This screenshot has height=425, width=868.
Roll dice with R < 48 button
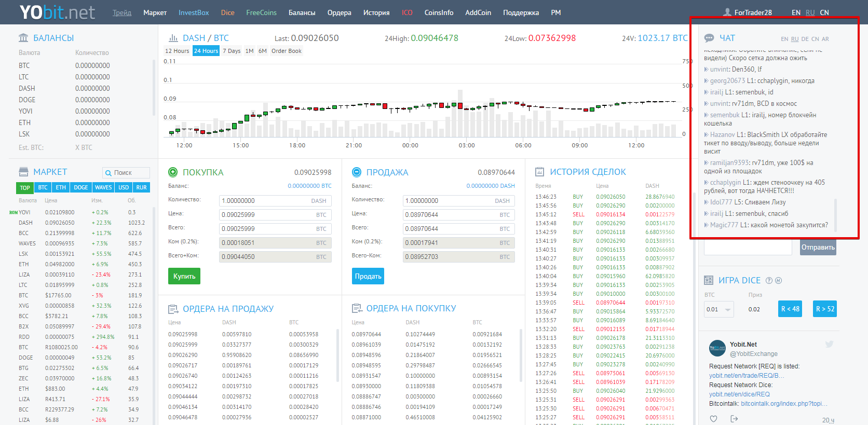pyautogui.click(x=790, y=309)
